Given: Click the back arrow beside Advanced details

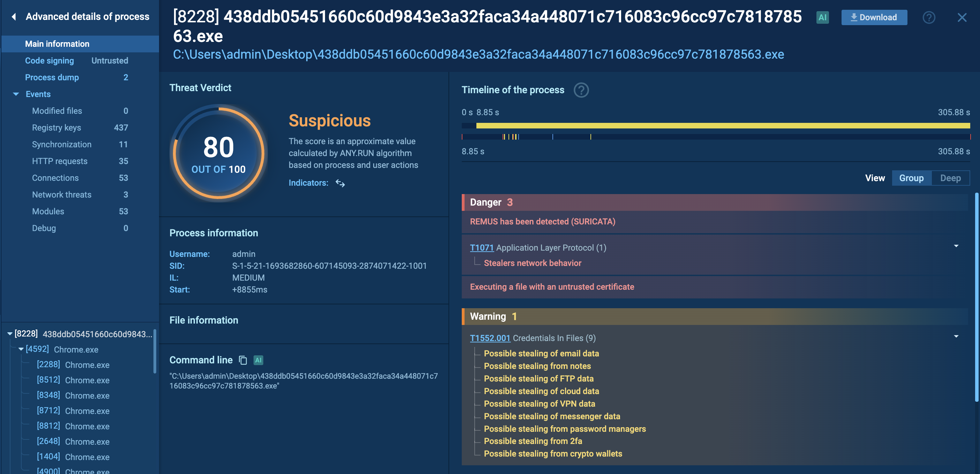Looking at the screenshot, I should [x=14, y=17].
